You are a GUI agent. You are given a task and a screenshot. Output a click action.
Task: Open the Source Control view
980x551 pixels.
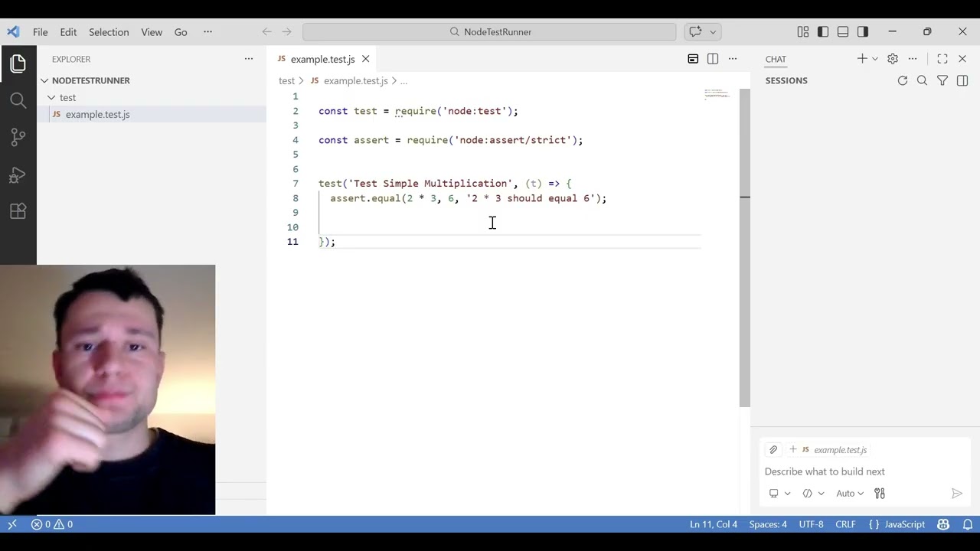pyautogui.click(x=18, y=137)
